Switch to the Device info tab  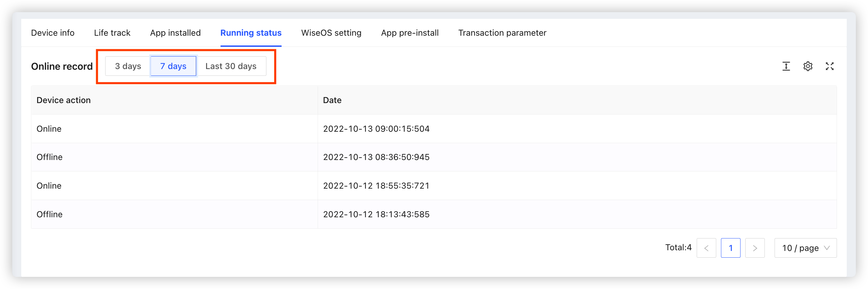pyautogui.click(x=53, y=33)
